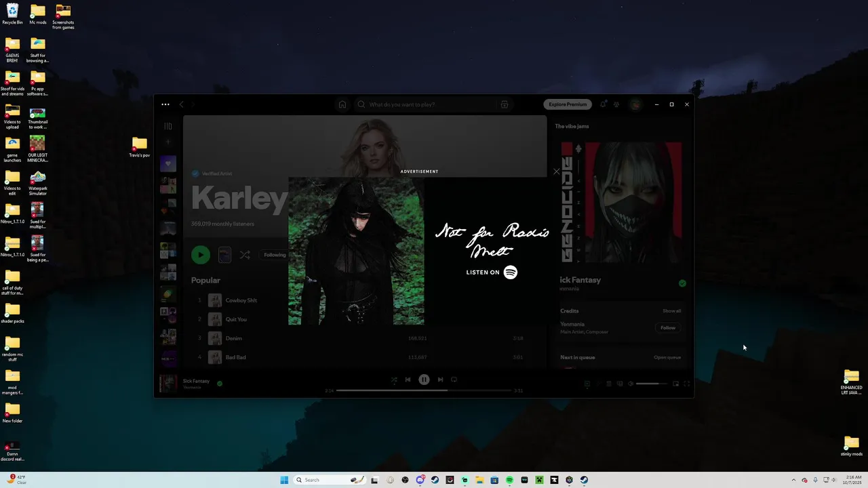Screen dimensions: 868x488
Task: Collapse Your Library sidebar icon
Action: pyautogui.click(x=168, y=126)
